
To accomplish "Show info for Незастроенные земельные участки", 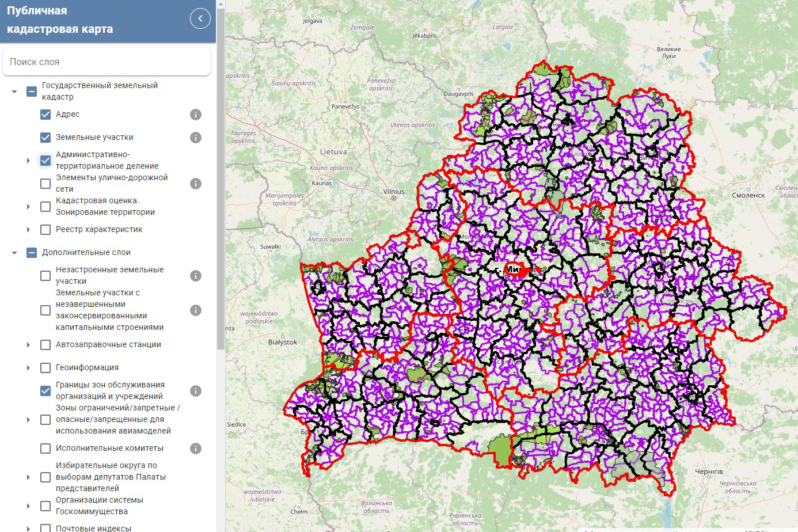I will point(196,276).
